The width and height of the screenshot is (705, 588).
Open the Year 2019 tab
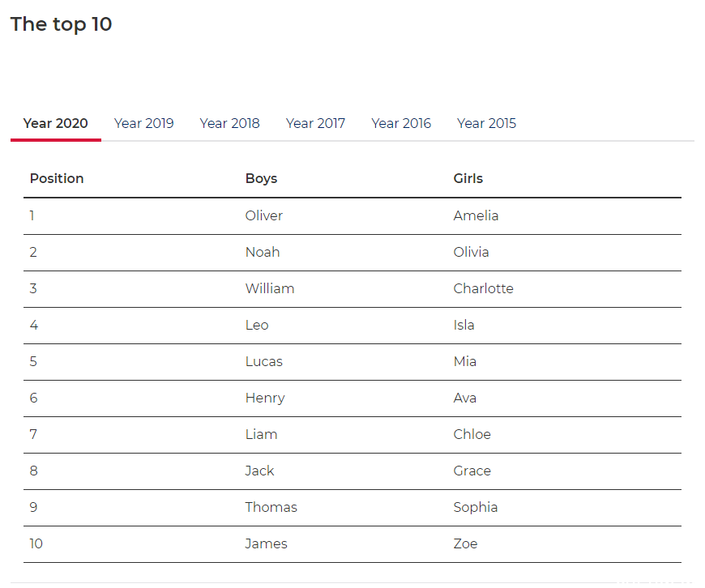(x=144, y=123)
